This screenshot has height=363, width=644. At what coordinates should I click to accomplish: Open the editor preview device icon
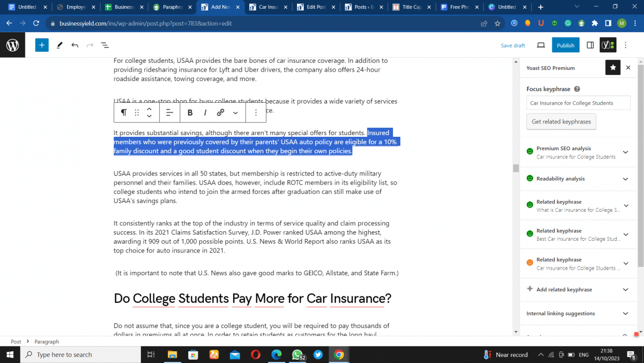coord(541,45)
